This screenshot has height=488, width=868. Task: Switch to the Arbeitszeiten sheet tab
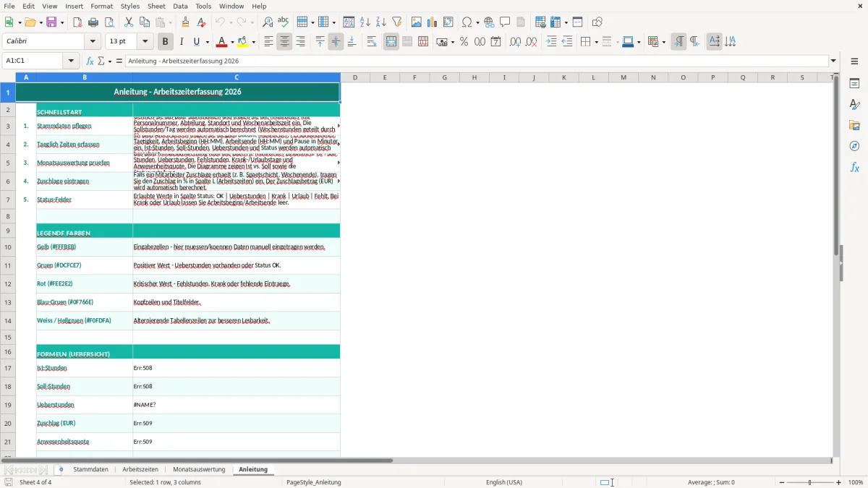click(x=140, y=470)
